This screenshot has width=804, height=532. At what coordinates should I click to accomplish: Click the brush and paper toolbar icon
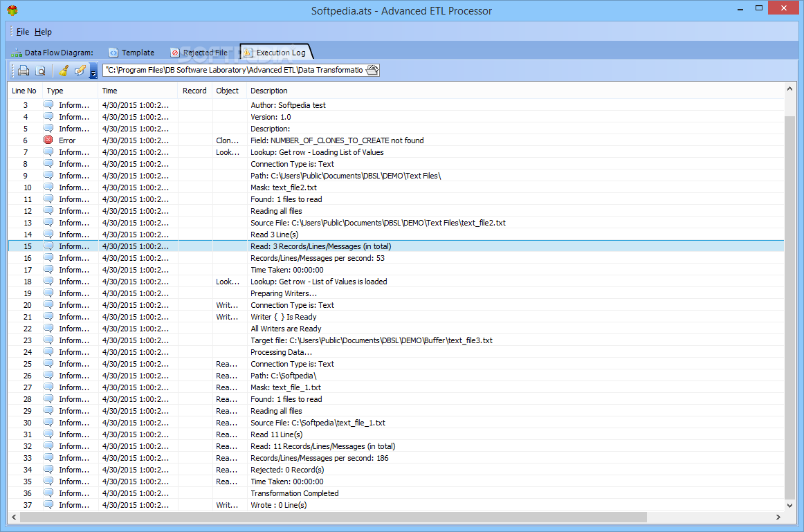tap(80, 71)
